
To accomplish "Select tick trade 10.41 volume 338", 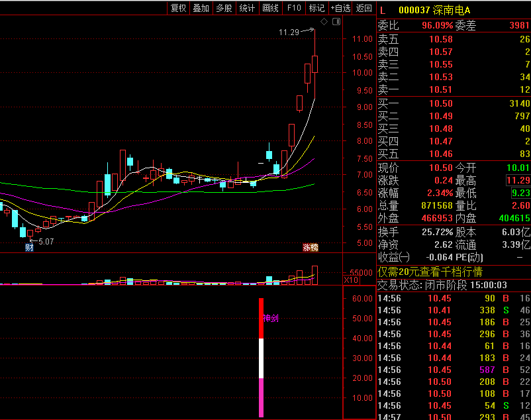I will (x=454, y=310).
